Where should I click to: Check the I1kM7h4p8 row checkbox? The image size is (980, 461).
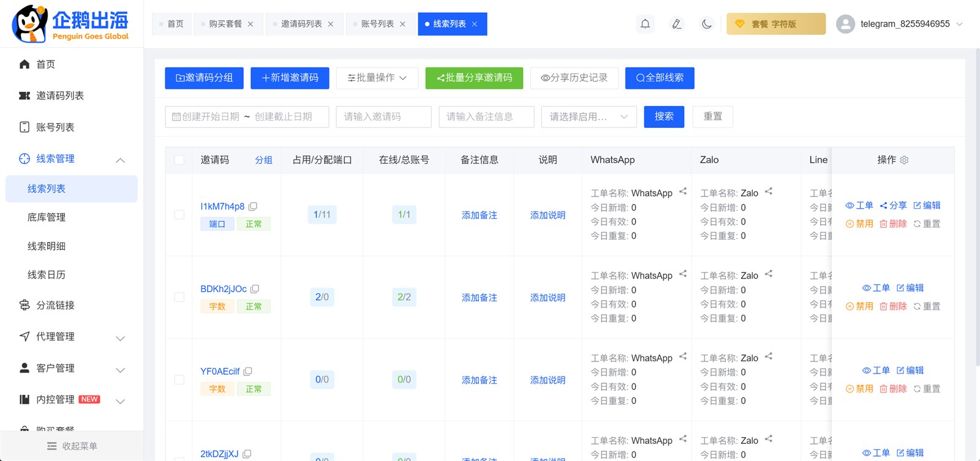point(179,215)
